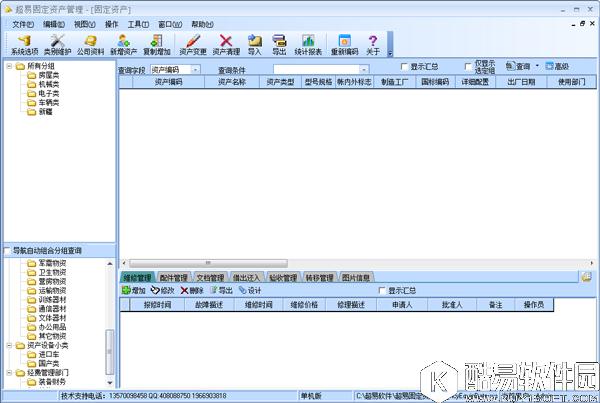Screen dimensions: 600x403
Task: Switch to the 配件管理 tab
Action: [x=173, y=277]
